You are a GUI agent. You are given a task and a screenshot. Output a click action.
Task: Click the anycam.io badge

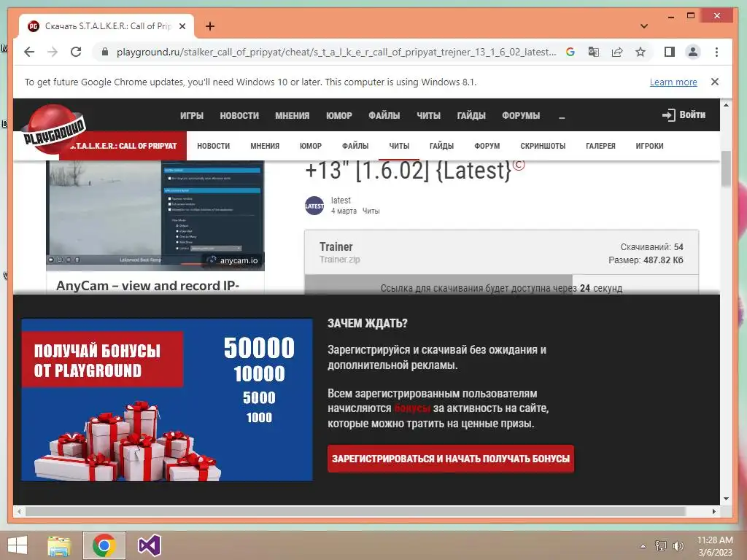coord(233,260)
